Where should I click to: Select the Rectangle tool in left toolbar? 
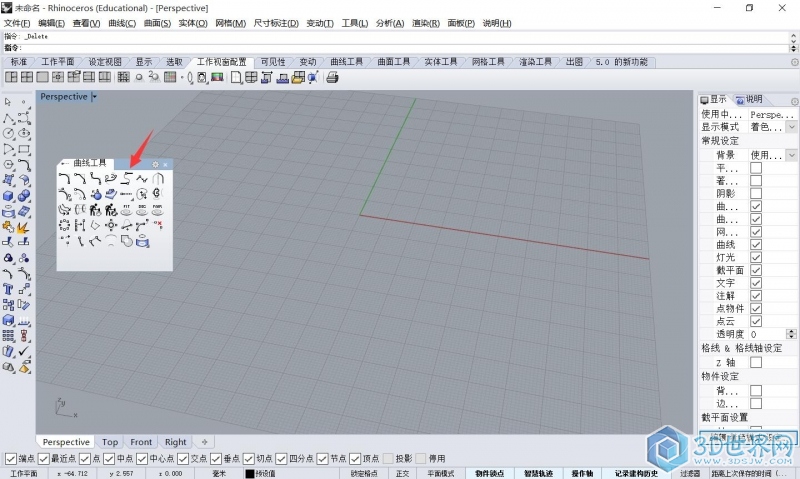click(24, 149)
